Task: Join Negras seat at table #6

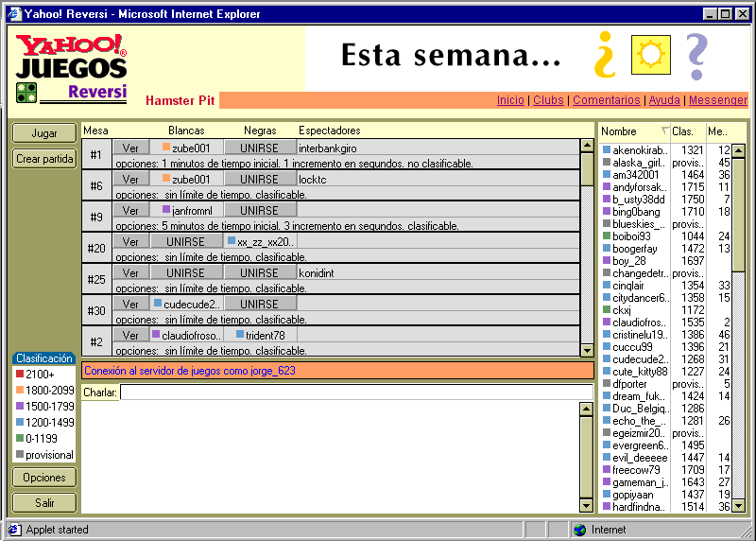Action: (x=259, y=179)
